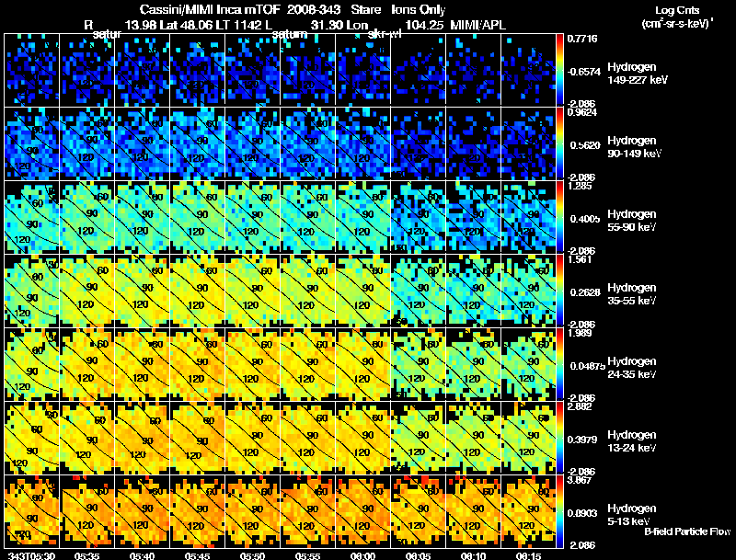This screenshot has width=736, height=560.
Task: Click the Hydrogen 149-227 keV color bar
Action: point(559,70)
